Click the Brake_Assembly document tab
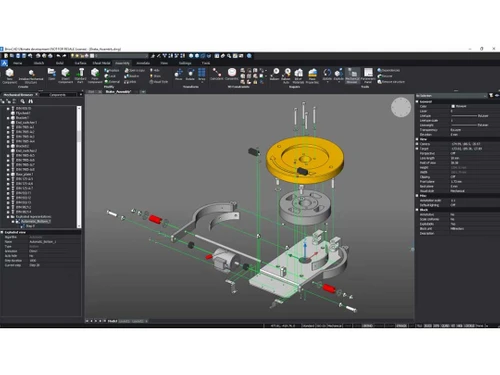 [118, 92]
